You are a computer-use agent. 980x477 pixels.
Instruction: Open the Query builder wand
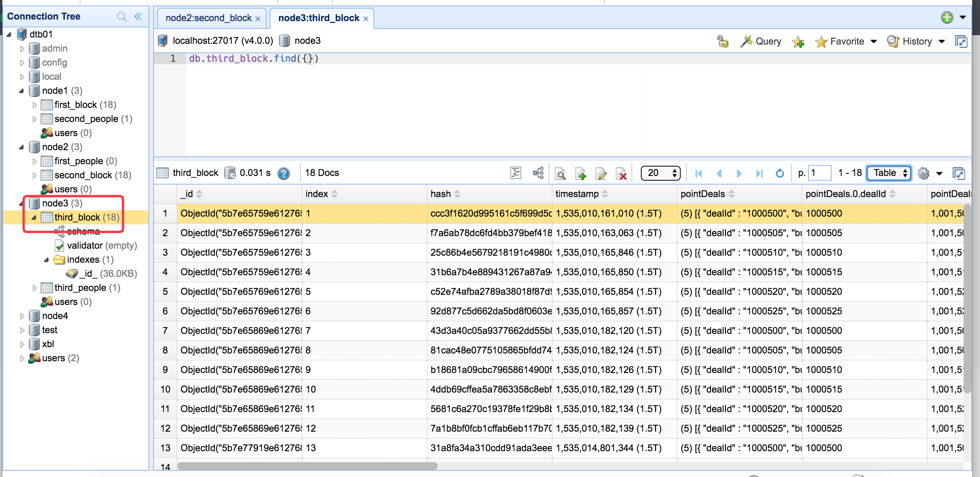pos(760,41)
